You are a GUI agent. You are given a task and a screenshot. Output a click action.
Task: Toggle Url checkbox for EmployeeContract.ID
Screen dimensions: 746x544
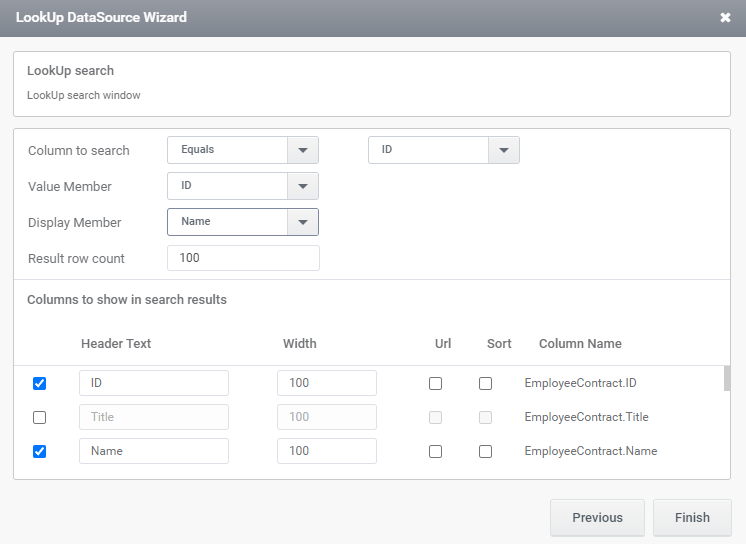pyautogui.click(x=435, y=383)
